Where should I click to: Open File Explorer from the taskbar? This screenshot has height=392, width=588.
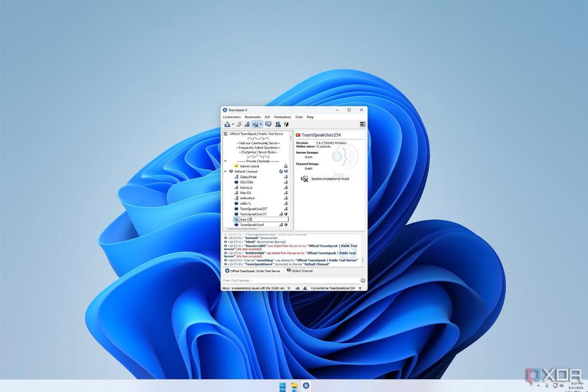coord(295,387)
